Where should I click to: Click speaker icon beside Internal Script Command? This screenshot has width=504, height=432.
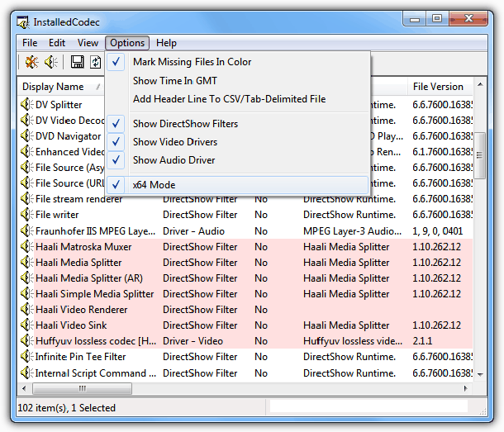click(x=26, y=373)
